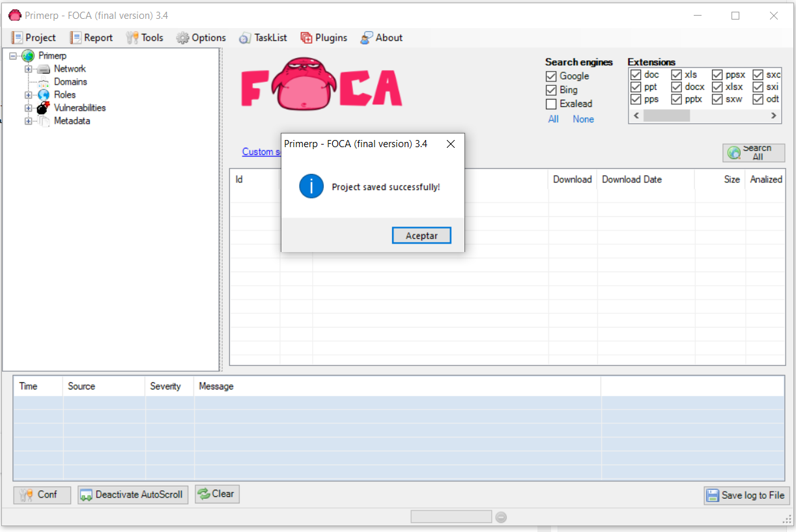
Task: Expand the Roles tree node
Action: (x=28, y=95)
